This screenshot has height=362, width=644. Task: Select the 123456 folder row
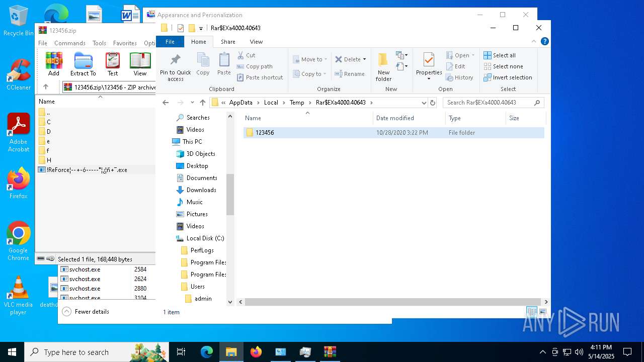tap(393, 133)
